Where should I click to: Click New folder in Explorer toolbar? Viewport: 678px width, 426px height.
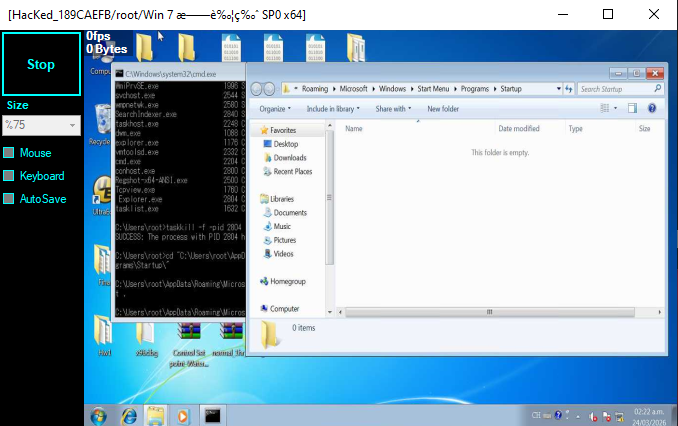443,109
